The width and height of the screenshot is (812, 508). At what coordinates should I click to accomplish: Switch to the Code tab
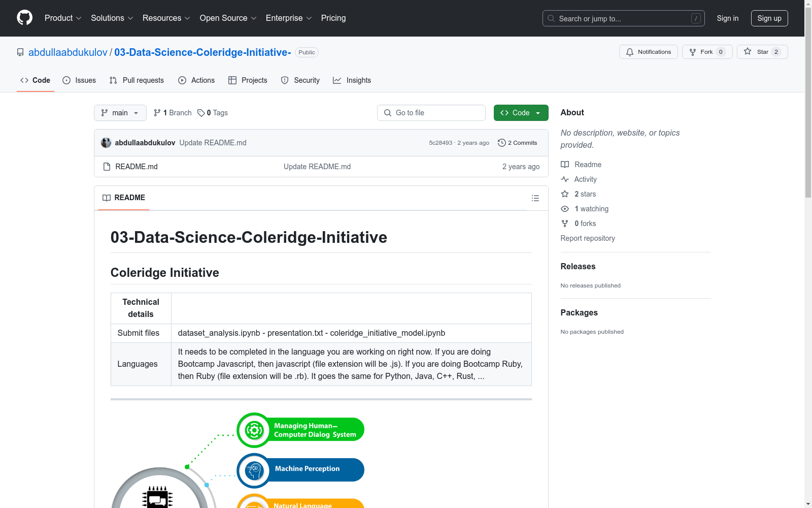point(36,80)
